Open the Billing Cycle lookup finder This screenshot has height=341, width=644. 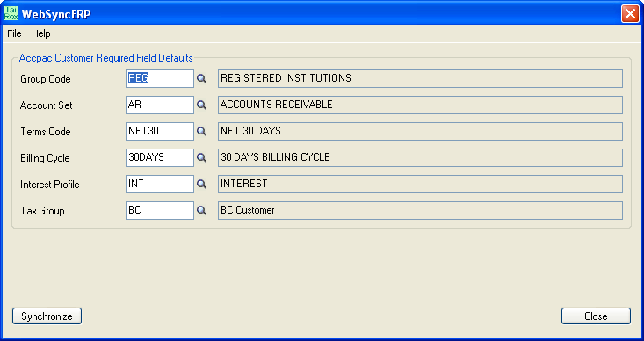click(201, 158)
